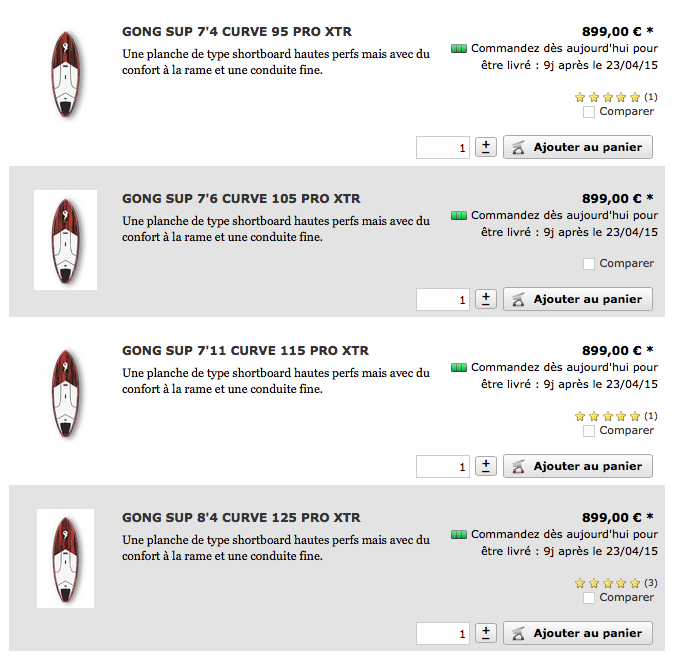The width and height of the screenshot is (674, 657).
Task: Click the +/- stepper for the 7'4 Curve 95
Action: coord(486,147)
